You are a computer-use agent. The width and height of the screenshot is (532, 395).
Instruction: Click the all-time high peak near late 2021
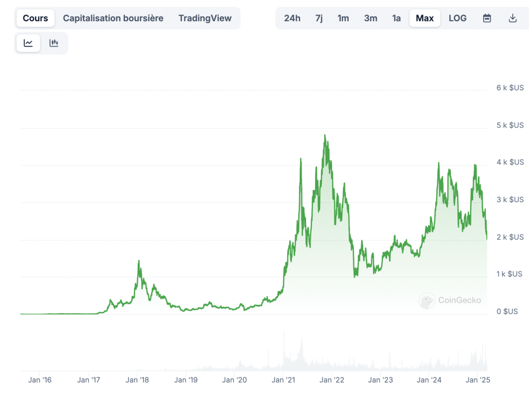tap(325, 135)
